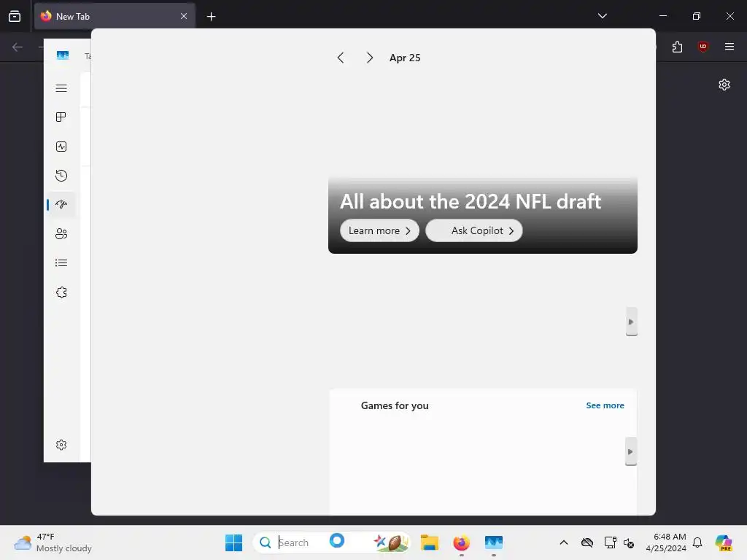The image size is (747, 560).
Task: Open Firefox new tab personalize gear
Action: (724, 85)
